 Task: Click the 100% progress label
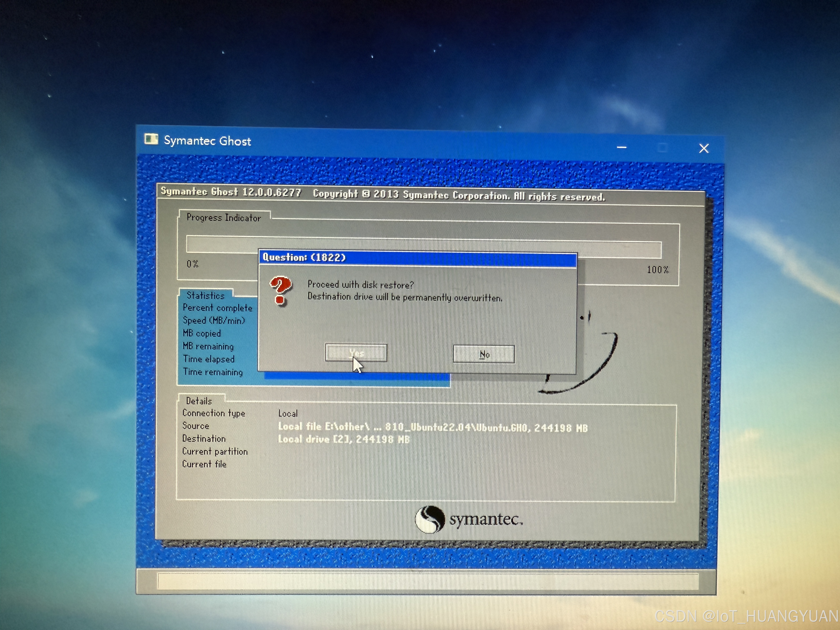(658, 270)
